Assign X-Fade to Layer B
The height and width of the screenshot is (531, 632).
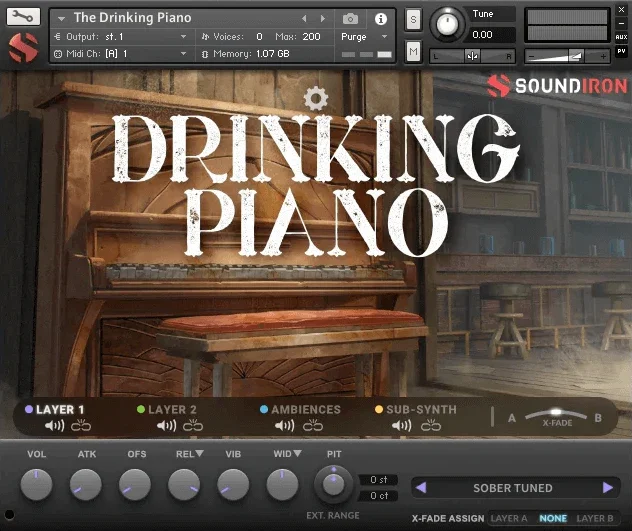click(x=595, y=519)
